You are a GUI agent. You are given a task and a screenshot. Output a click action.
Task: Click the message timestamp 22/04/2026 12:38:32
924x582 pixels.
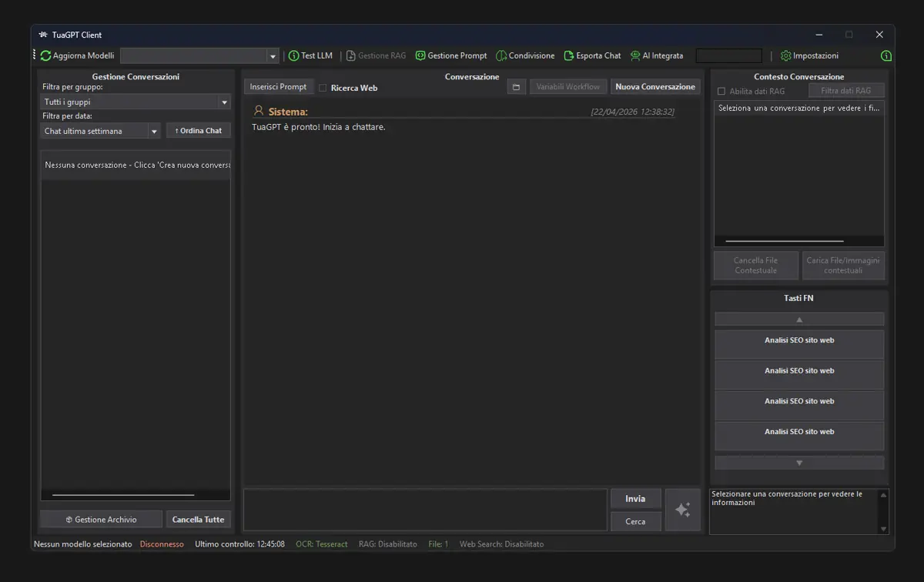632,112
